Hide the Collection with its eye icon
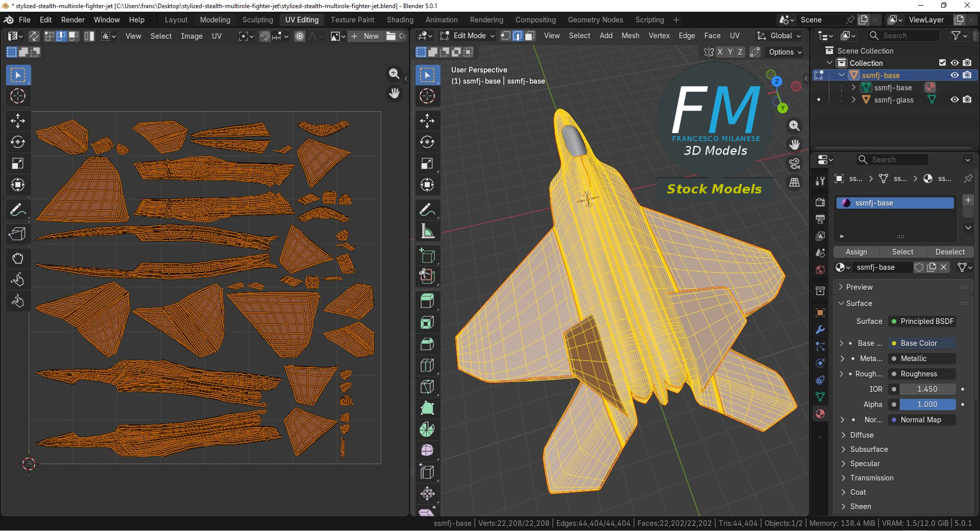The image size is (980, 531). (954, 63)
